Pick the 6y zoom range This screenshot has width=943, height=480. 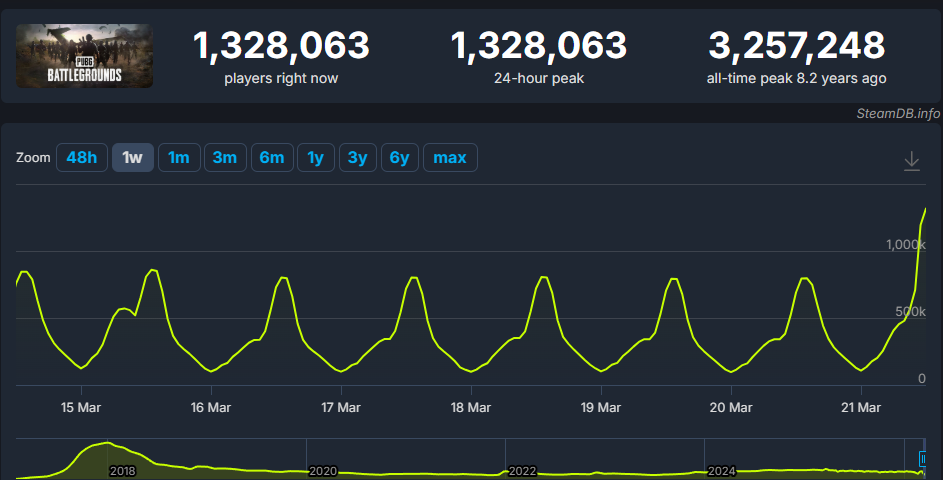(x=400, y=158)
